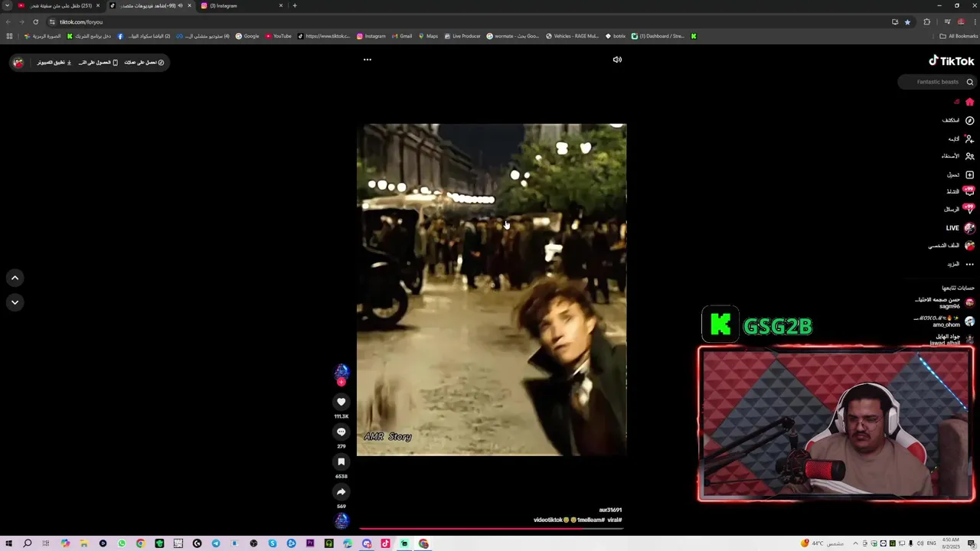Viewport: 980px width, 551px height.
Task: Focus the 'Fantastic beasts' search field
Action: pyautogui.click(x=936, y=82)
